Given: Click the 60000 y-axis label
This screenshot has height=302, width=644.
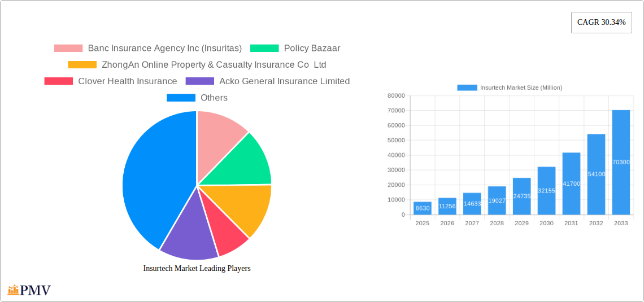Looking at the screenshot, I should pos(397,125).
